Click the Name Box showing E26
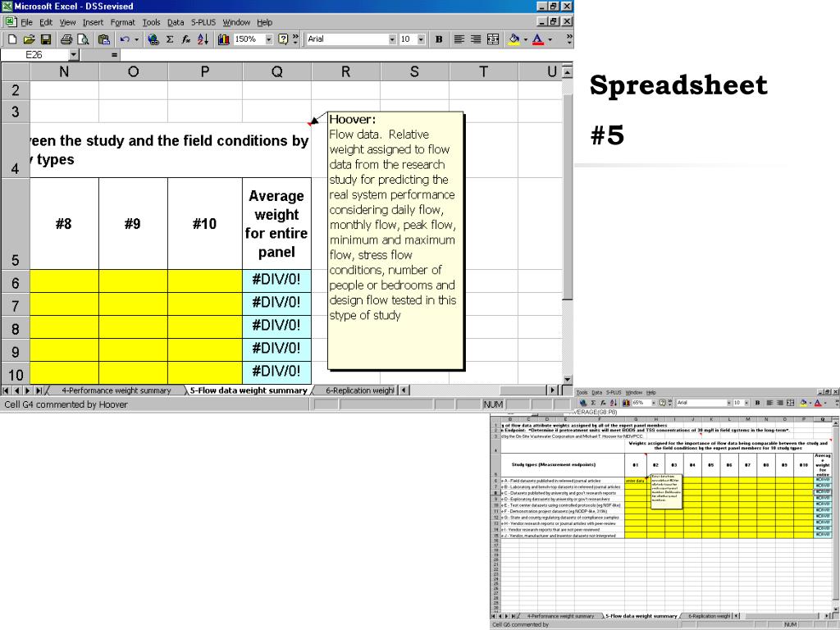Screen dimensions: 840x630 [34, 55]
